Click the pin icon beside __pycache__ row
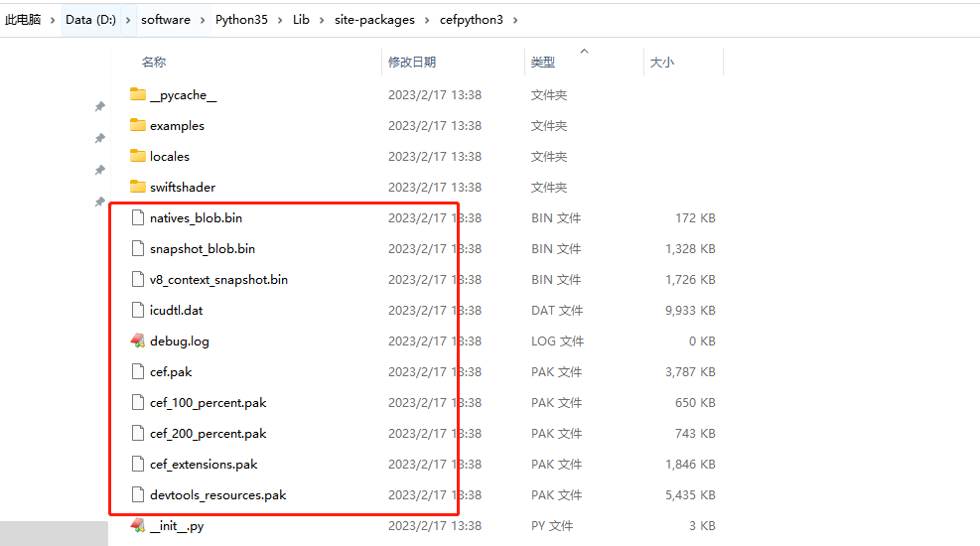 [99, 106]
